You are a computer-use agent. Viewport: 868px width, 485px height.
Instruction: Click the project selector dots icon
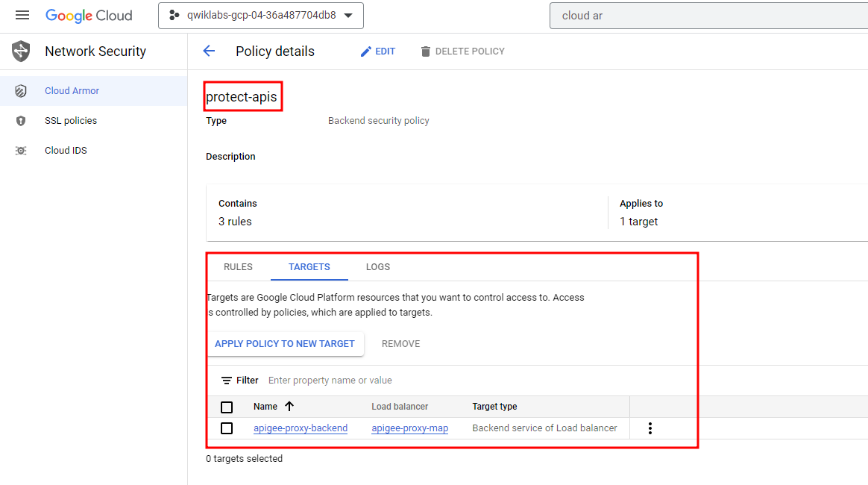174,16
